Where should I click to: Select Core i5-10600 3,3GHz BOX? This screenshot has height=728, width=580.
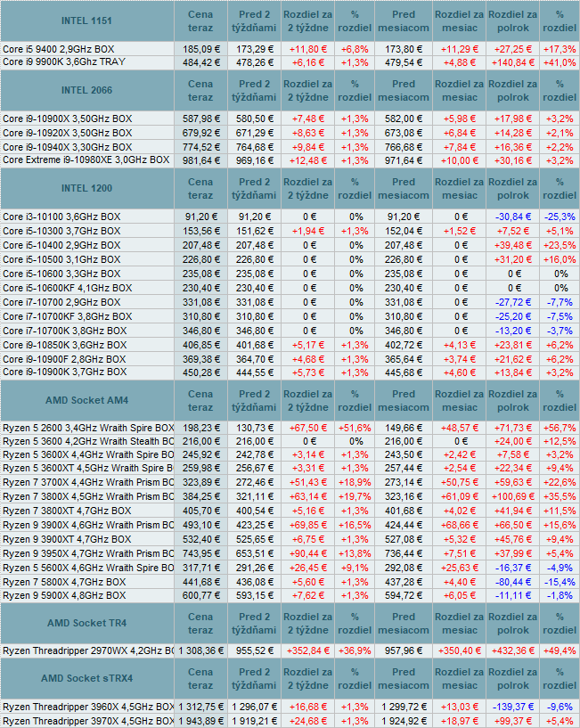(x=61, y=274)
